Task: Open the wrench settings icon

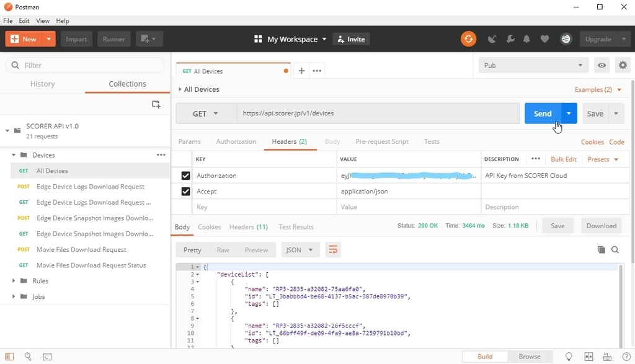Action: coord(510,39)
